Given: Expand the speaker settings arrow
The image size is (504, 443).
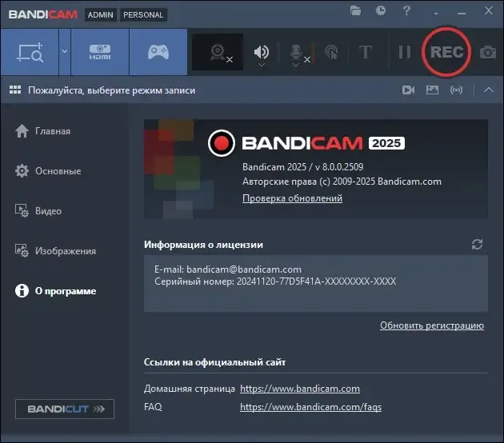Looking at the screenshot, I should coord(262,65).
